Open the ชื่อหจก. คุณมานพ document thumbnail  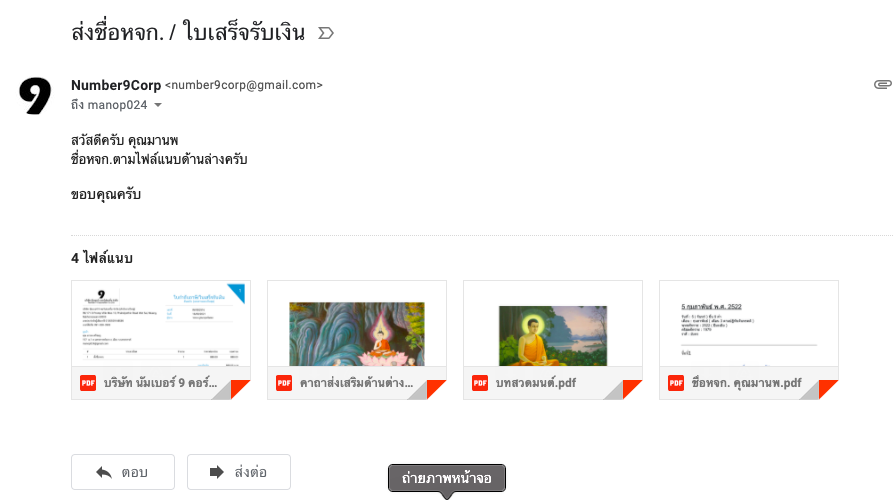click(748, 324)
